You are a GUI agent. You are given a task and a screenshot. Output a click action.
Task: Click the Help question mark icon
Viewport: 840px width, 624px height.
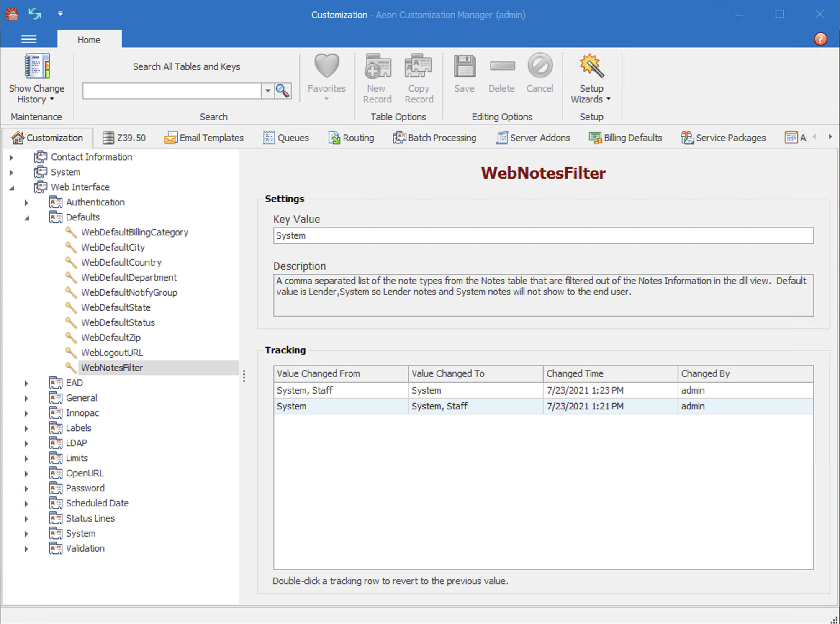(x=820, y=39)
